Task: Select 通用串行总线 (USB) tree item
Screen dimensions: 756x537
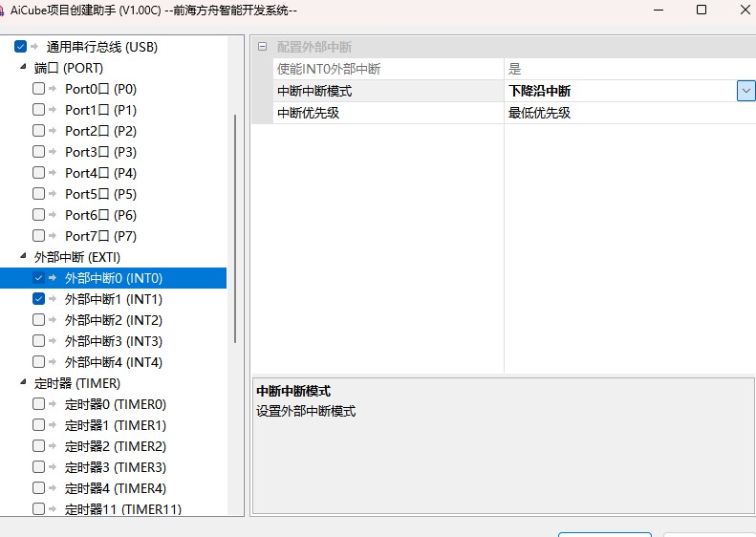Action: 102,47
